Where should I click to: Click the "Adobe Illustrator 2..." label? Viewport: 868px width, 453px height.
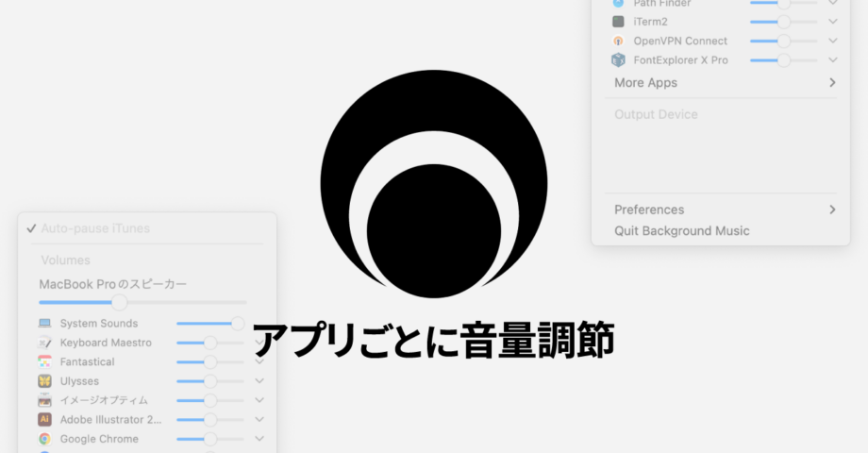coord(110,419)
